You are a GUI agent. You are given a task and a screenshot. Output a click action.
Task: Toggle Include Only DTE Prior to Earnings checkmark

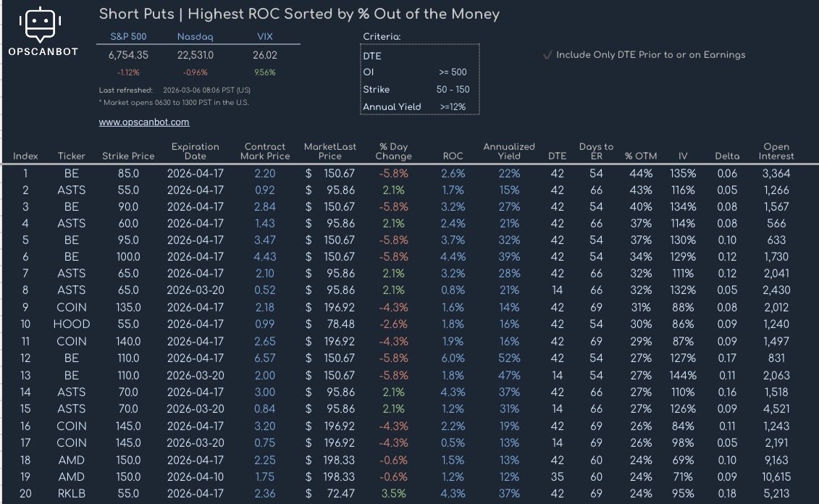pos(547,55)
